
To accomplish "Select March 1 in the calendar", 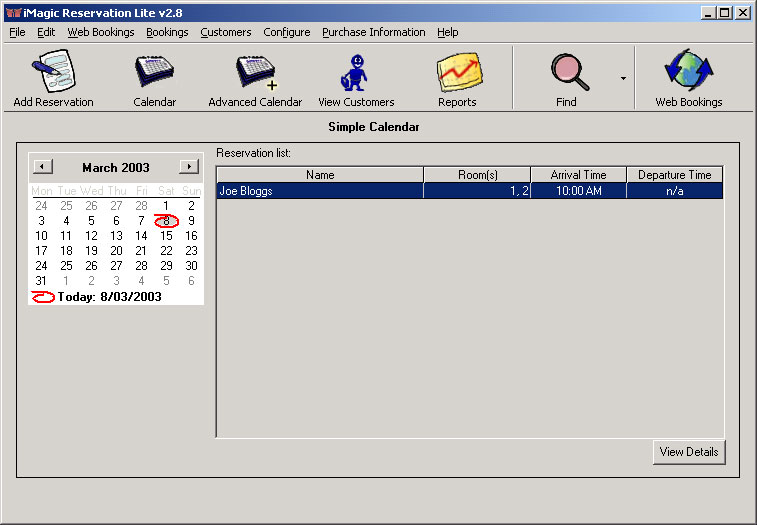I will click(166, 206).
